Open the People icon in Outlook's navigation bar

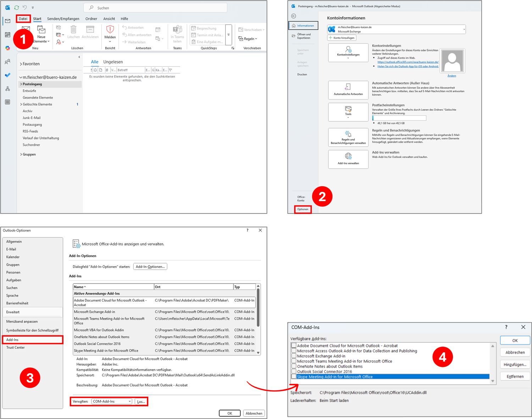[x=7, y=62]
